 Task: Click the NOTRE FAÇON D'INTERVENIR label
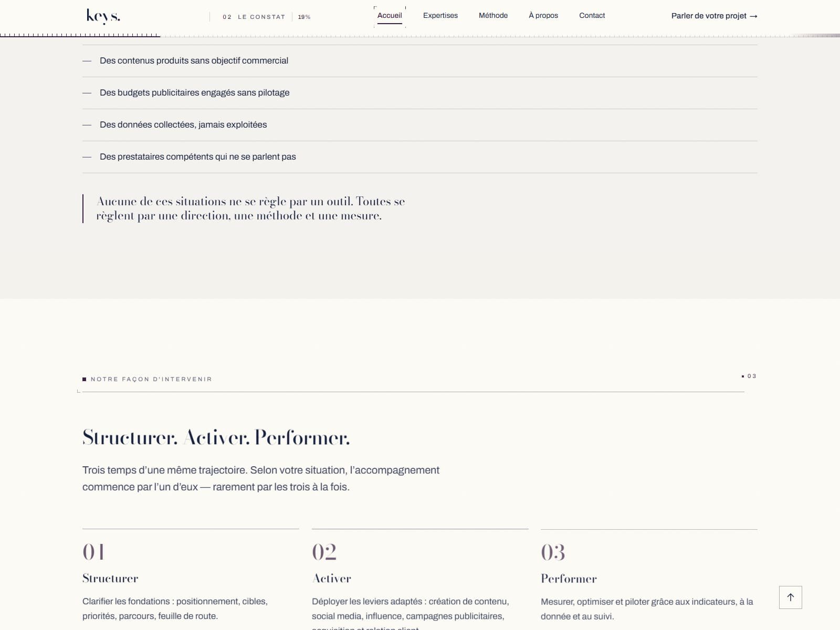point(151,379)
